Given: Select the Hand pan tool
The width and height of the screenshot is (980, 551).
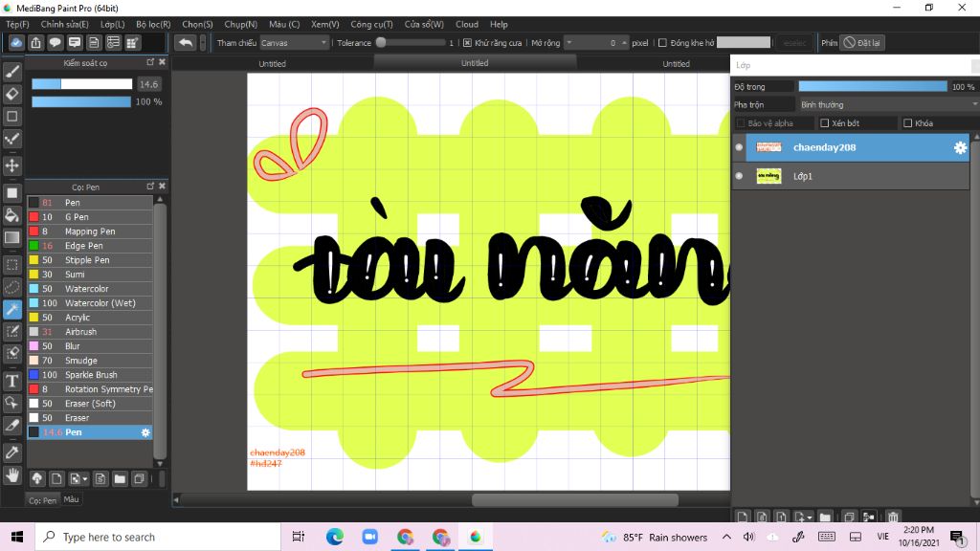Looking at the screenshot, I should coord(11,475).
